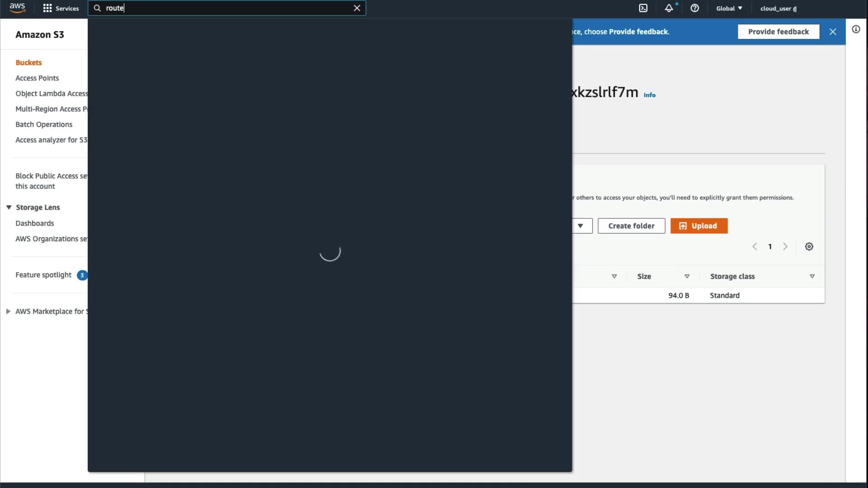
Task: Open Batch Operations in sidebar
Action: 44,124
